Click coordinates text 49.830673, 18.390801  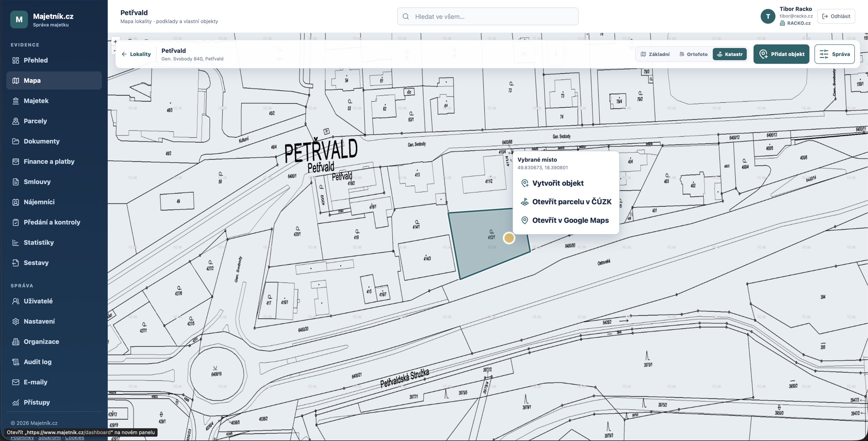[x=542, y=168]
